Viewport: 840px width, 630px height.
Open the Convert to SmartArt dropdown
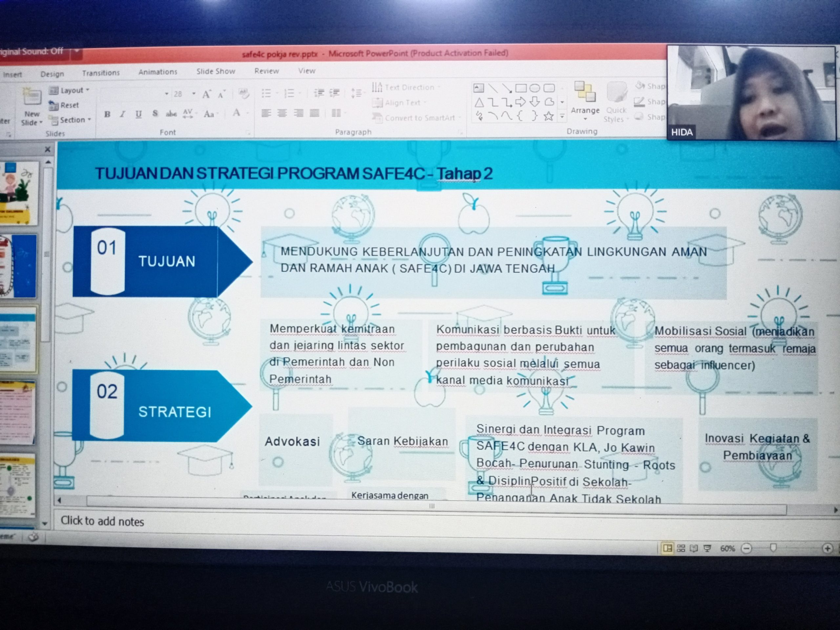(416, 118)
